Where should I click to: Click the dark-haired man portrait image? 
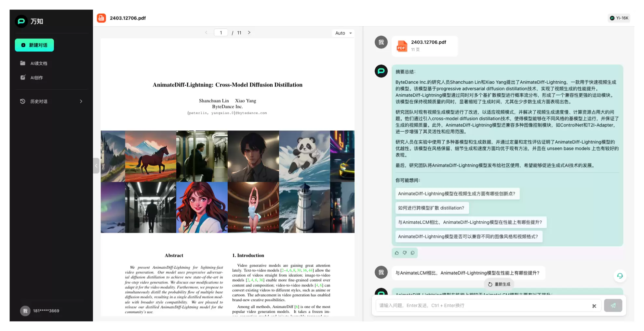click(x=253, y=156)
